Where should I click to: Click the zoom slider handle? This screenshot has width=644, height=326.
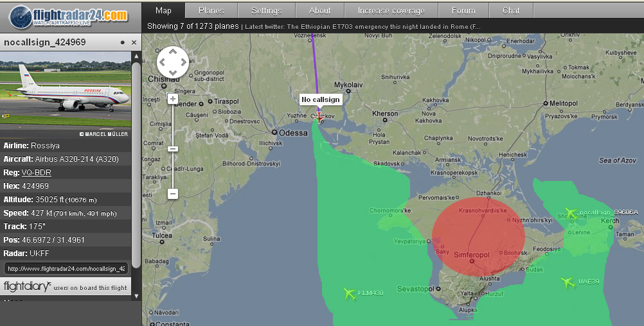[x=173, y=149]
